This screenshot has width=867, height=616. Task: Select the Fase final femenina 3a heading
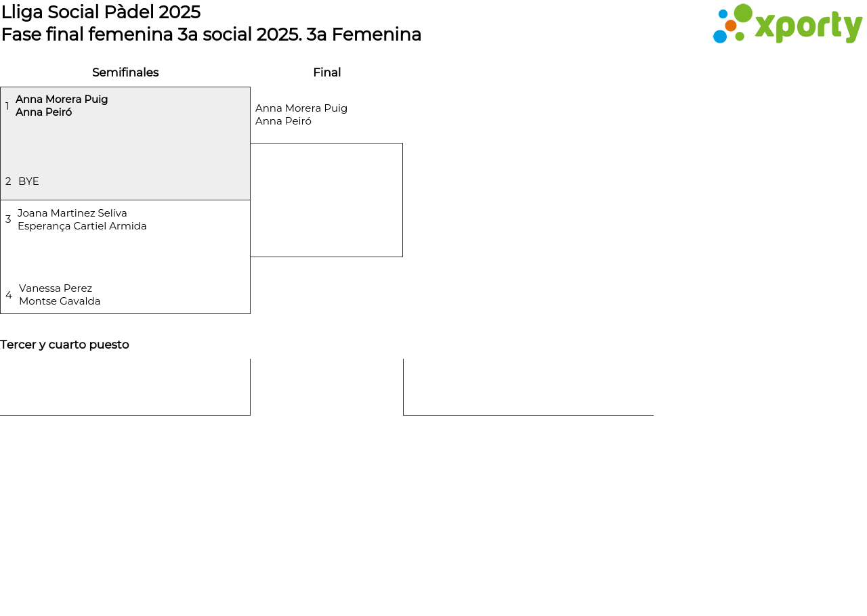click(211, 35)
